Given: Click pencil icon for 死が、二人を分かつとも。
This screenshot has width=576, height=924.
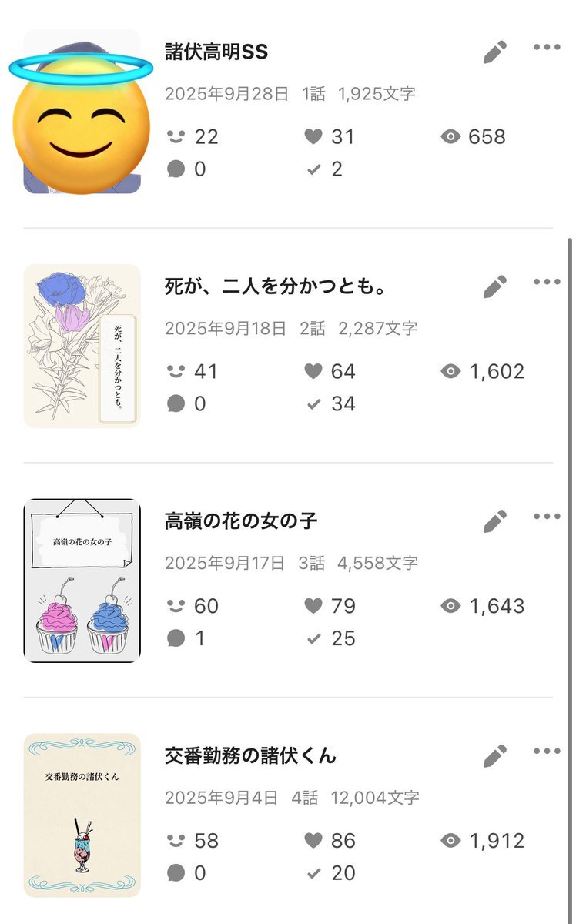Looking at the screenshot, I should 495,287.
